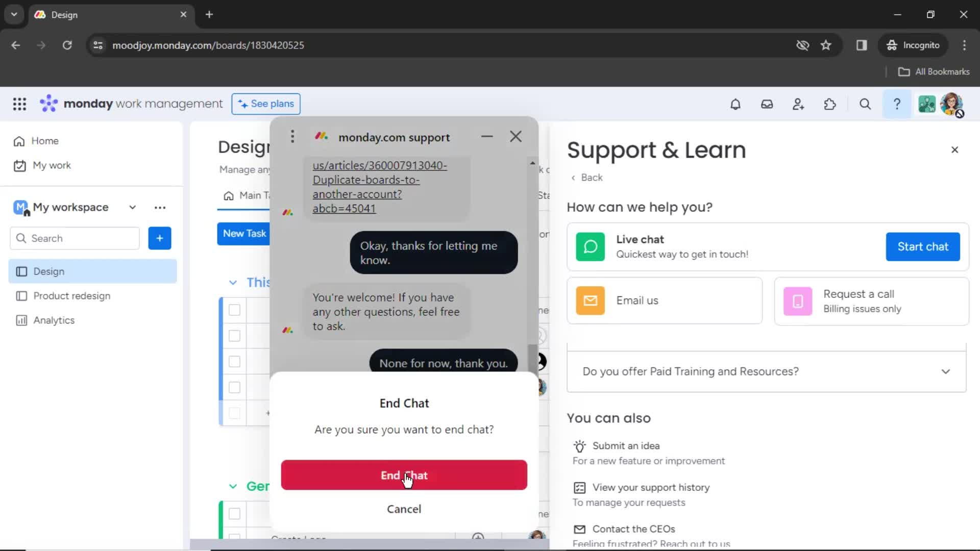Open the green product switcher icon
This screenshot has width=980, height=551.
[927, 104]
